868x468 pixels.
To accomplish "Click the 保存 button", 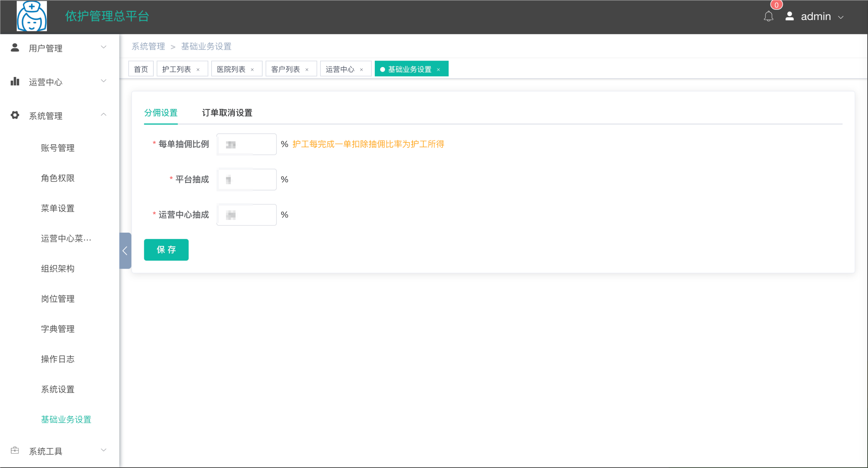I will (166, 250).
